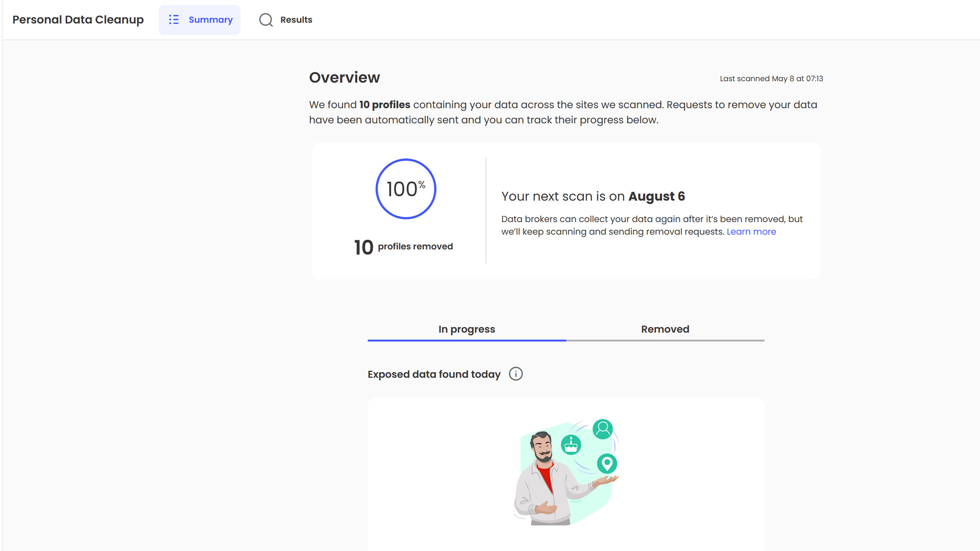Click the August 6 next scan date

(657, 196)
